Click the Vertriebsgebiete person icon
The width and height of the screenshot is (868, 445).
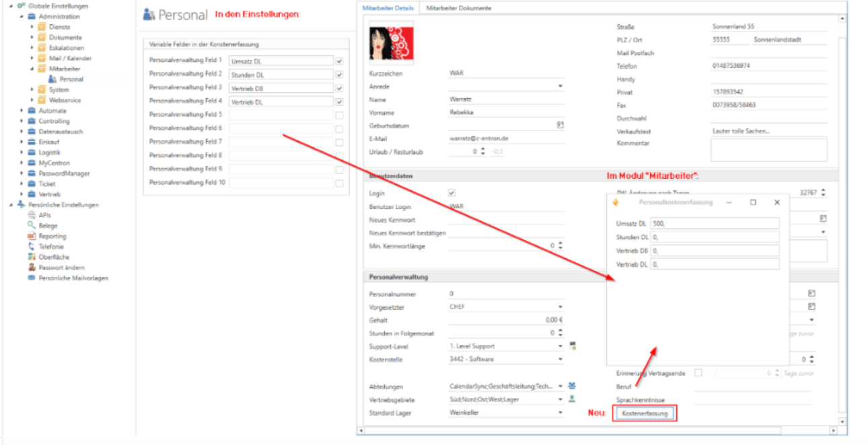(x=572, y=399)
